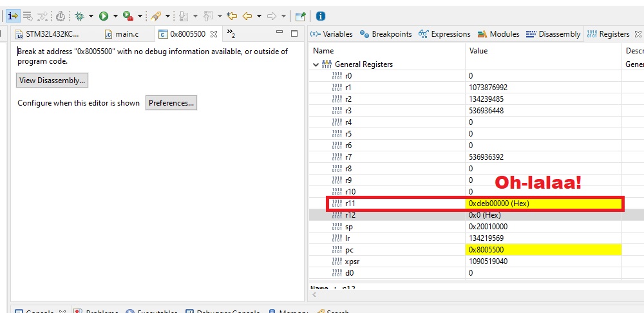This screenshot has width=644, height=313.
Task: Open the Breakpoints view tab
Action: pos(386,34)
